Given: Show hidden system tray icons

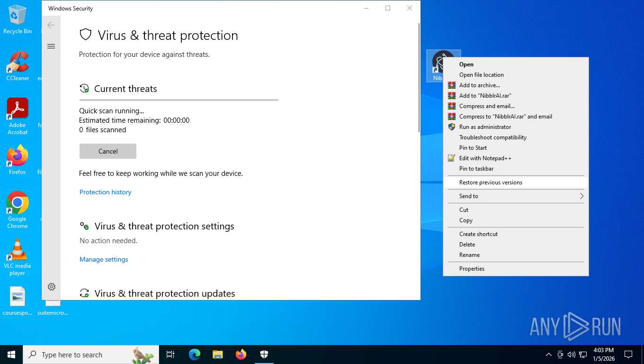Looking at the screenshot, I should click(x=549, y=355).
